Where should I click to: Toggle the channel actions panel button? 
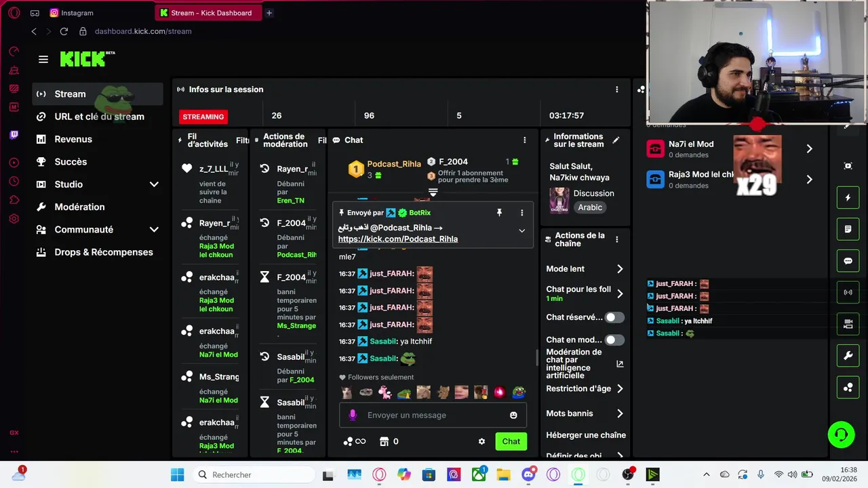pyautogui.click(x=848, y=325)
